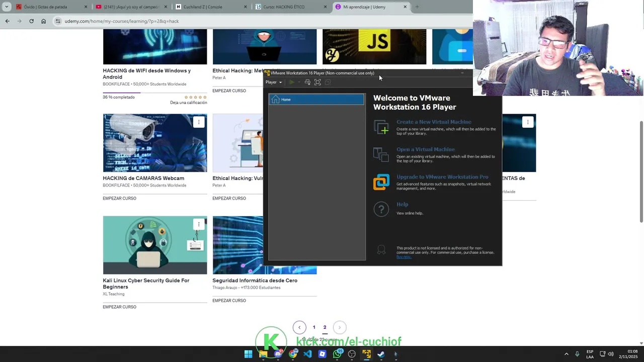Open Steam from taskbar
The width and height of the screenshot is (644, 362).
[x=381, y=354]
